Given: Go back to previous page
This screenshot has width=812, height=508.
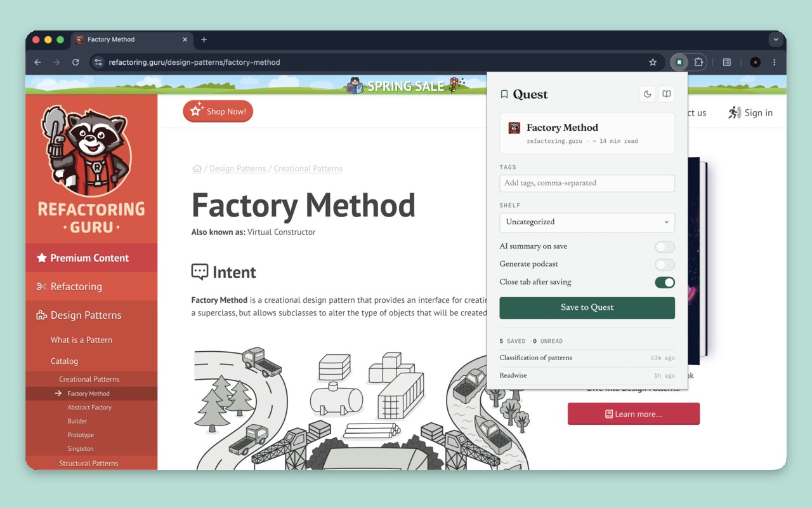Looking at the screenshot, I should coord(37,62).
